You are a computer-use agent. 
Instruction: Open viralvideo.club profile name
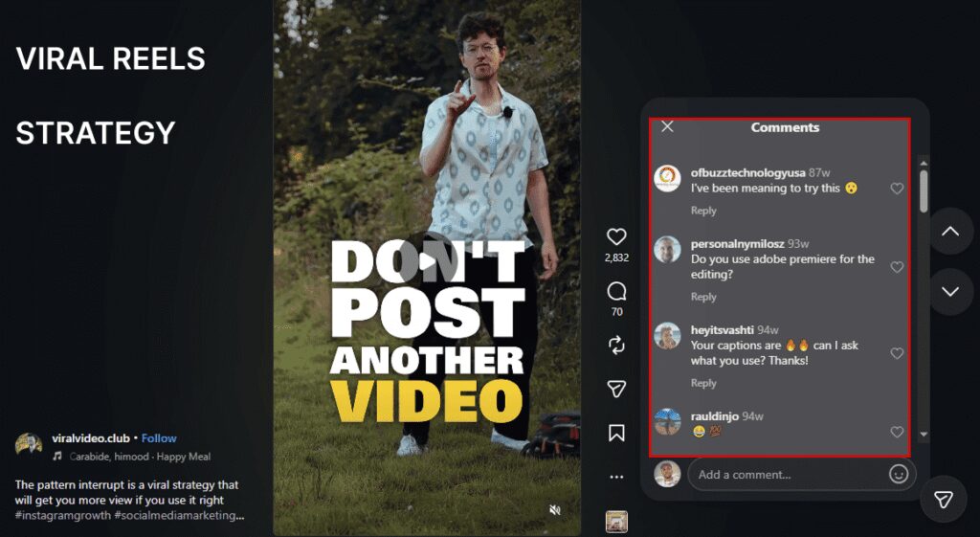click(x=91, y=438)
